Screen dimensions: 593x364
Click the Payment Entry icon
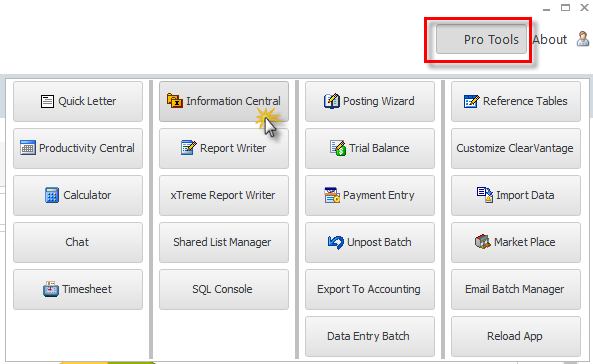tap(332, 195)
